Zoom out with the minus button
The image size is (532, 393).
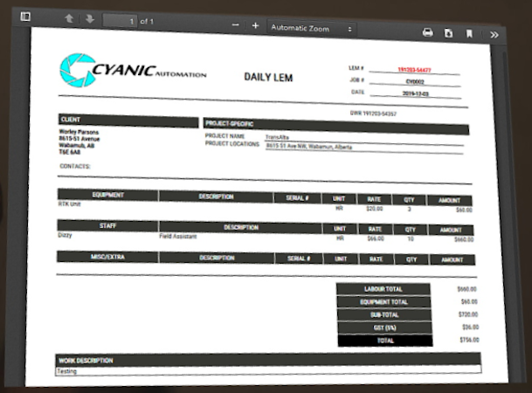coord(235,25)
